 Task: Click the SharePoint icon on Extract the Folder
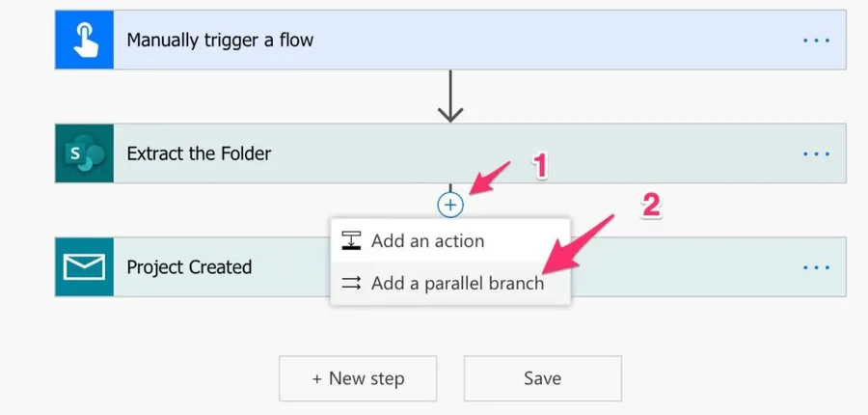(x=85, y=153)
